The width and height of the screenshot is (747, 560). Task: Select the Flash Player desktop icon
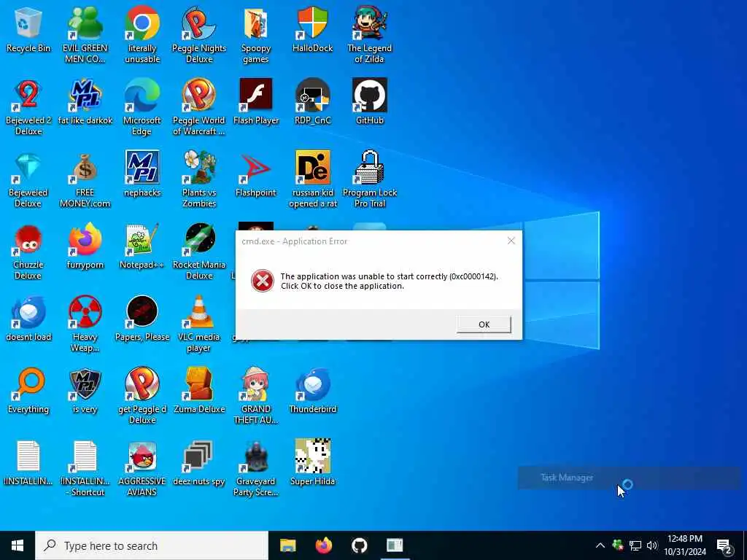coord(256,102)
